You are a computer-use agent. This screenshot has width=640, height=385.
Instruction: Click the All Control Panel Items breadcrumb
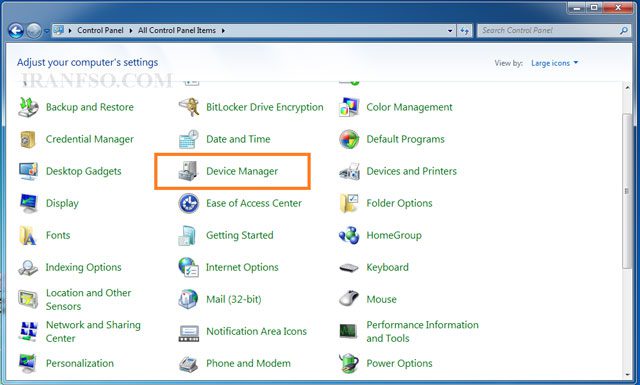point(177,30)
